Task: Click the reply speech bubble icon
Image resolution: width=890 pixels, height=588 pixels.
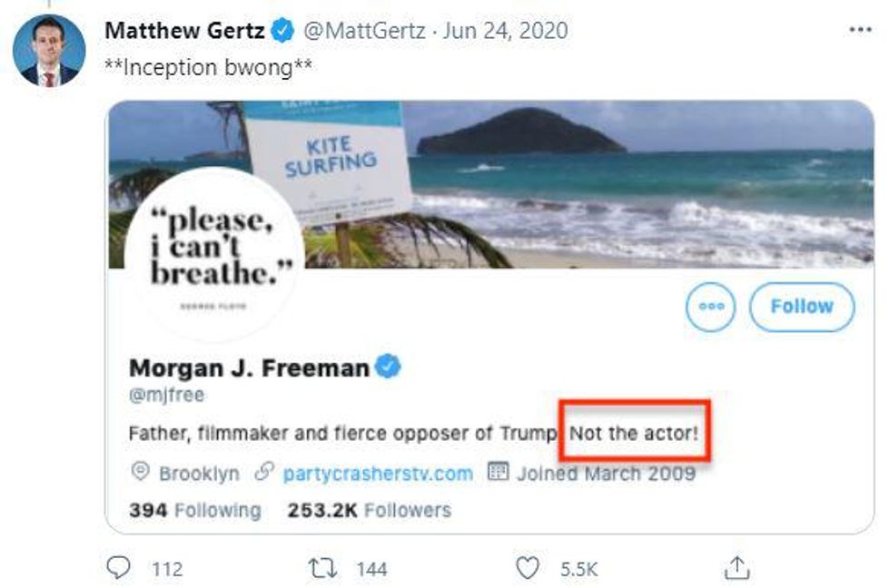Action: click(x=119, y=568)
